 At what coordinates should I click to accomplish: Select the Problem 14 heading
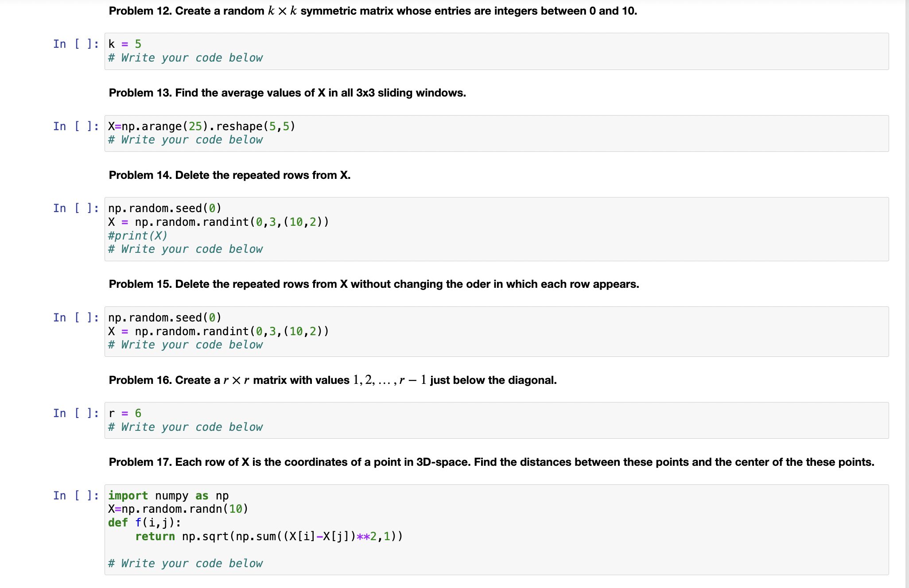pyautogui.click(x=229, y=175)
